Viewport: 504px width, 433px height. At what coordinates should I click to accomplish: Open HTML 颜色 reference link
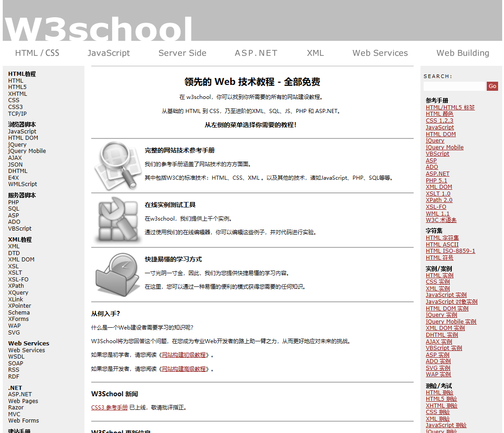pos(440,114)
